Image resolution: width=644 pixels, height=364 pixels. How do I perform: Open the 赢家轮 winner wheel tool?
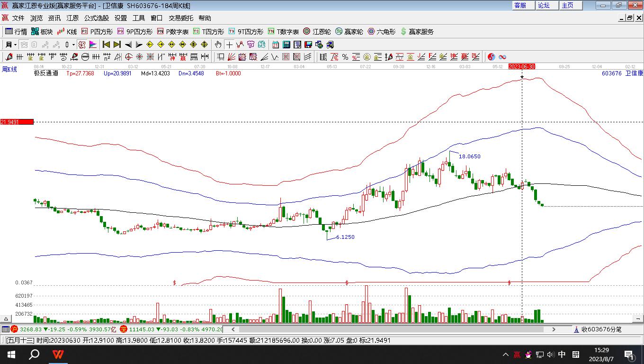pyautogui.click(x=349, y=32)
